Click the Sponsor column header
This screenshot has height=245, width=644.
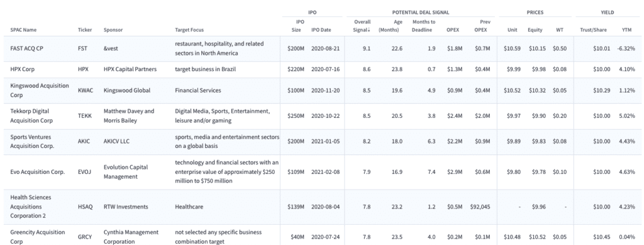(113, 30)
